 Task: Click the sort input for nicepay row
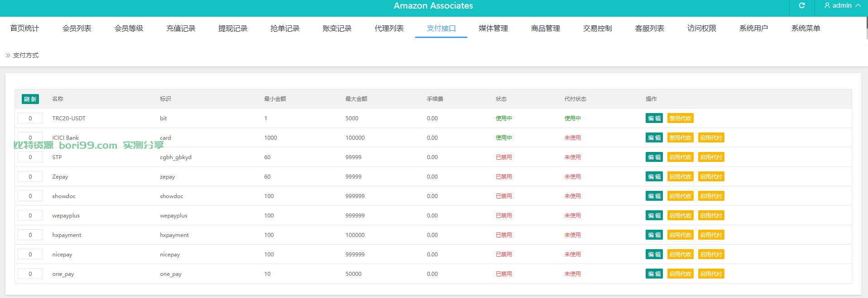[x=30, y=254]
